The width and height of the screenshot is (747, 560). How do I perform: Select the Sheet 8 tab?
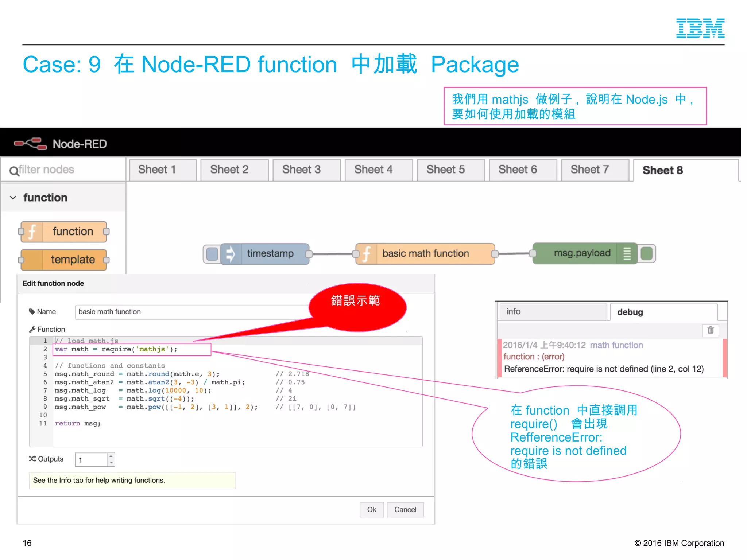tap(686, 170)
